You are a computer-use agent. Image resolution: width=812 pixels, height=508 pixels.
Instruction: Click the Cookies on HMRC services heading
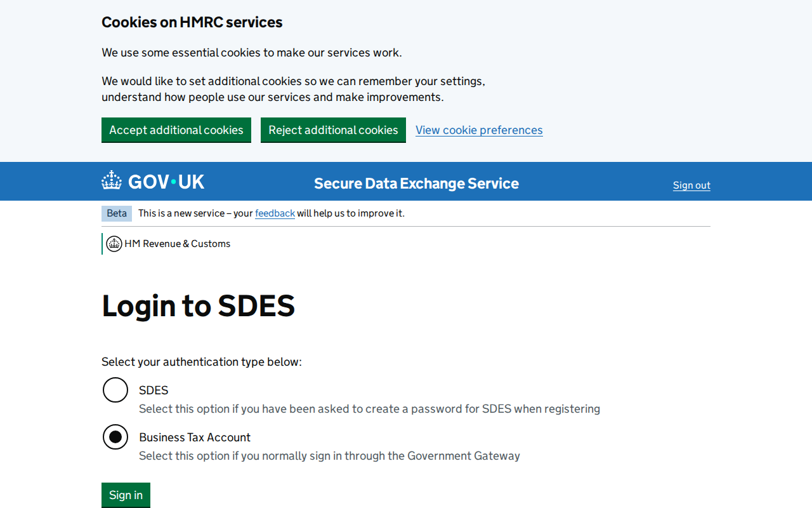[x=192, y=22]
